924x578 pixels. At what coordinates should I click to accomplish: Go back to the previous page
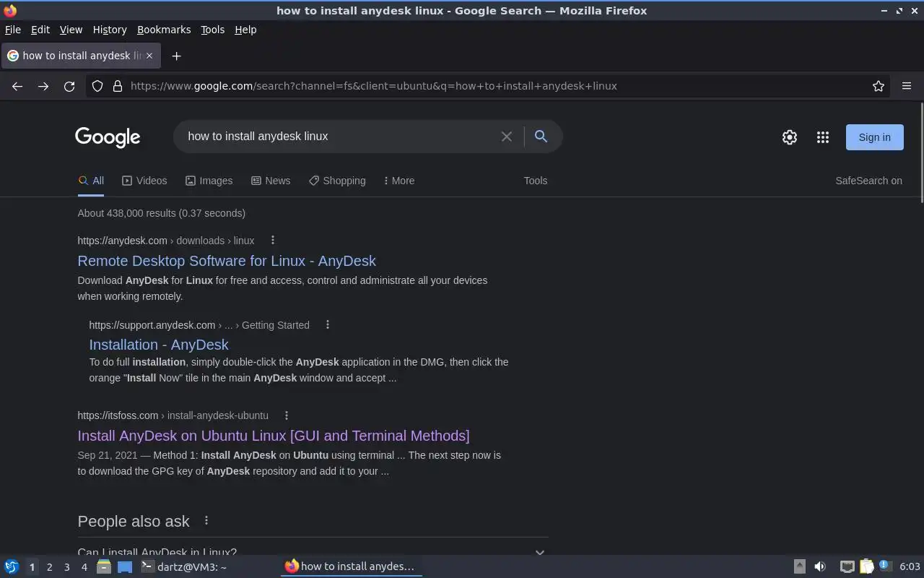tap(17, 86)
